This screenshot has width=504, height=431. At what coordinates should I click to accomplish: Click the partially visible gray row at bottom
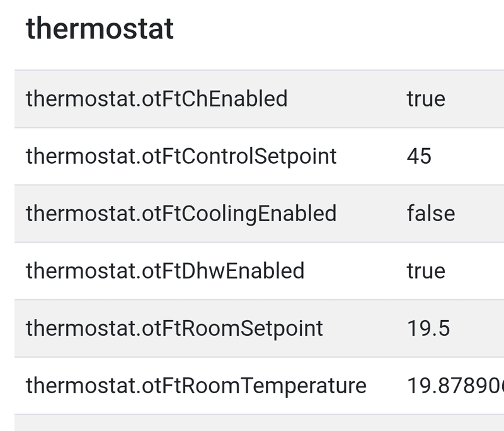point(252,423)
